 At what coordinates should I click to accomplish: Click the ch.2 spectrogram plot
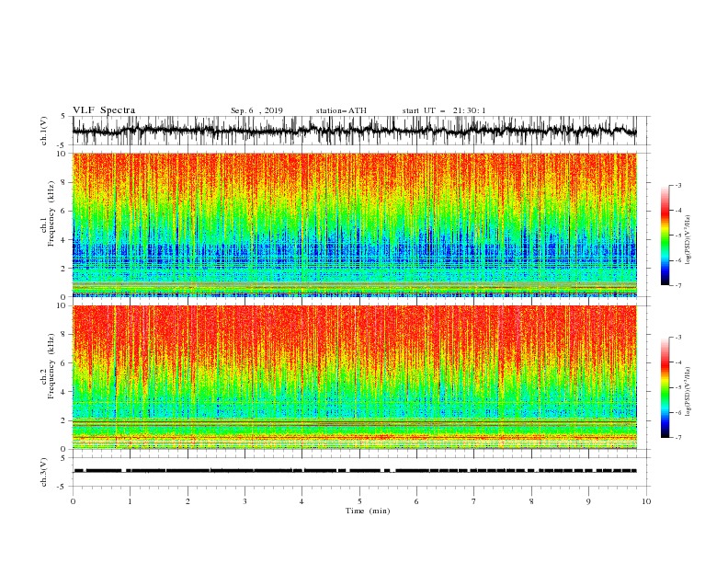(x=354, y=377)
